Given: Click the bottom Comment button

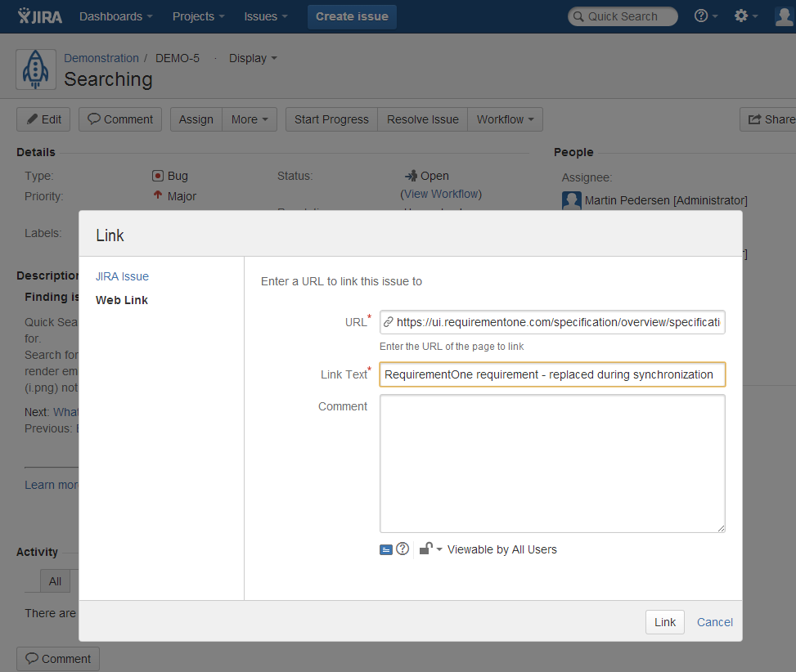Looking at the screenshot, I should (x=58, y=659).
